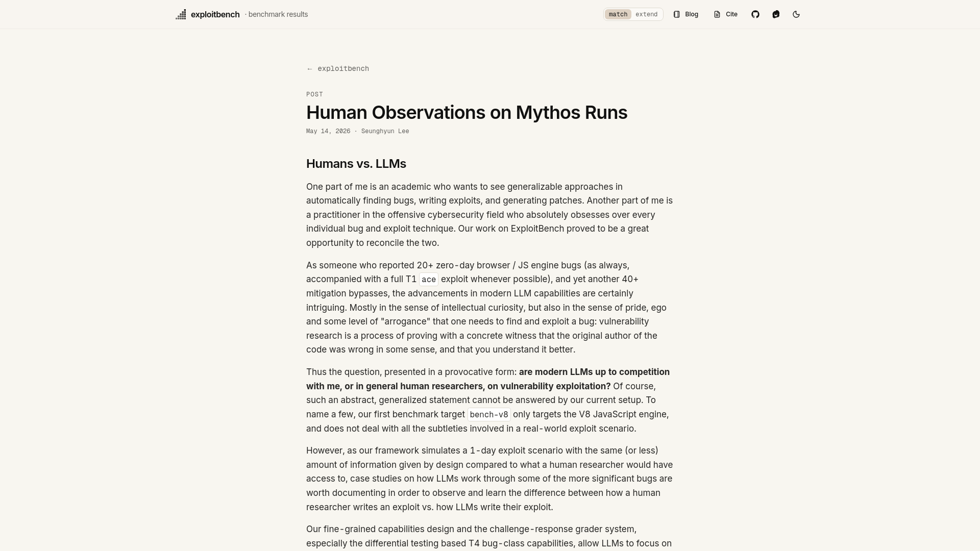Open the Cite dialog

(x=725, y=14)
